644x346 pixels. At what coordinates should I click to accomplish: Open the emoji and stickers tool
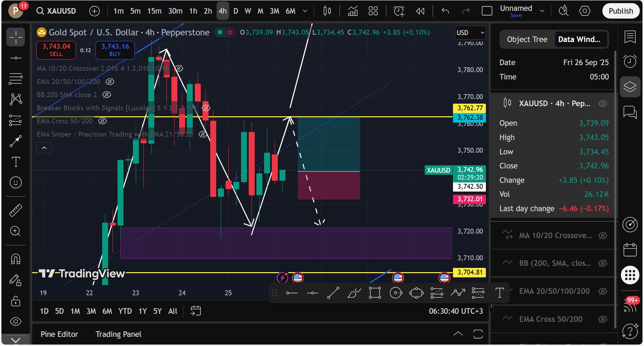16,182
